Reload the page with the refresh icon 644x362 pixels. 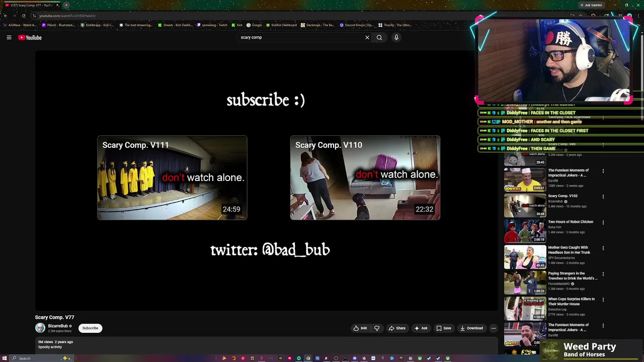click(x=23, y=16)
